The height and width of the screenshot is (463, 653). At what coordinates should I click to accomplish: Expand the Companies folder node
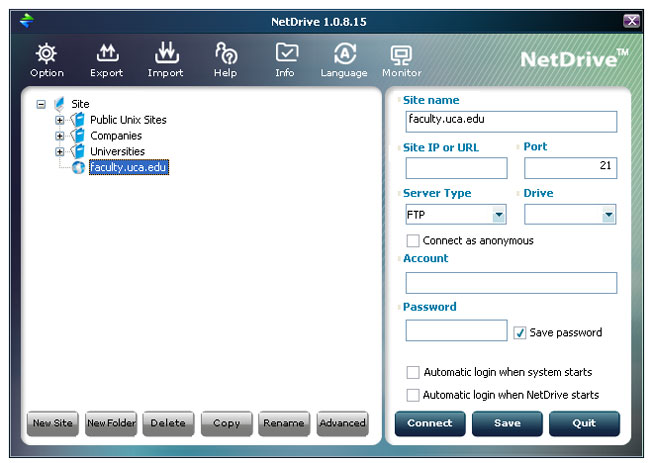click(60, 136)
